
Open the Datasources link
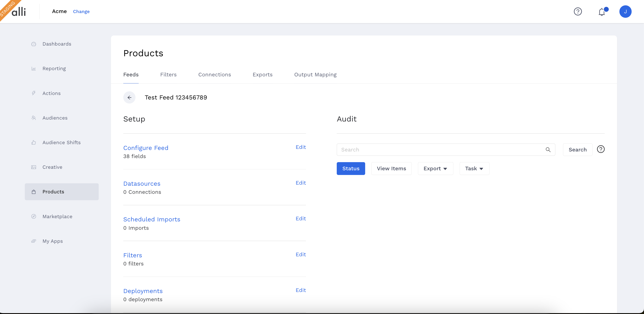pyautogui.click(x=142, y=184)
